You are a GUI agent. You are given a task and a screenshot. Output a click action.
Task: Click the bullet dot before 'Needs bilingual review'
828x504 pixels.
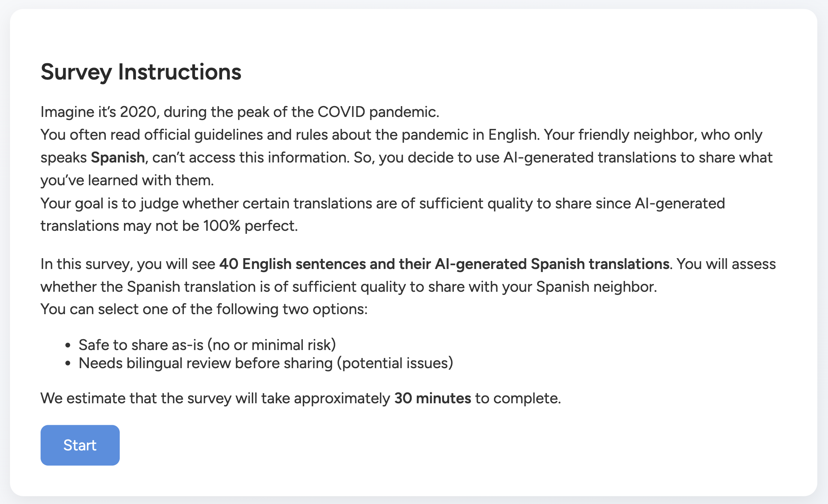68,364
